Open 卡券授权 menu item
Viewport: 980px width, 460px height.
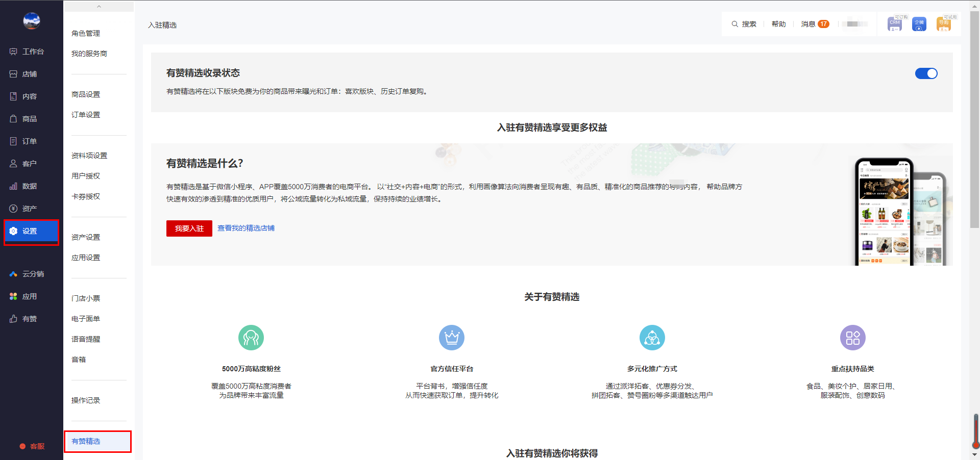tap(86, 196)
